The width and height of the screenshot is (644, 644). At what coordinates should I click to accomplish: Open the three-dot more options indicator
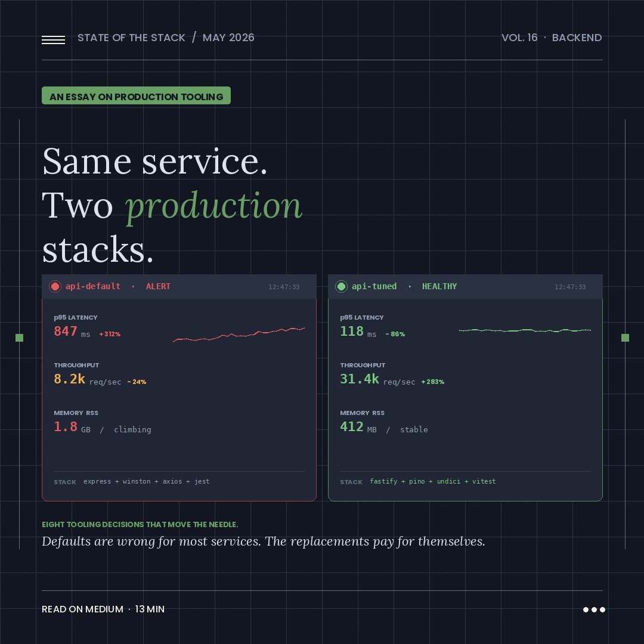click(x=594, y=609)
